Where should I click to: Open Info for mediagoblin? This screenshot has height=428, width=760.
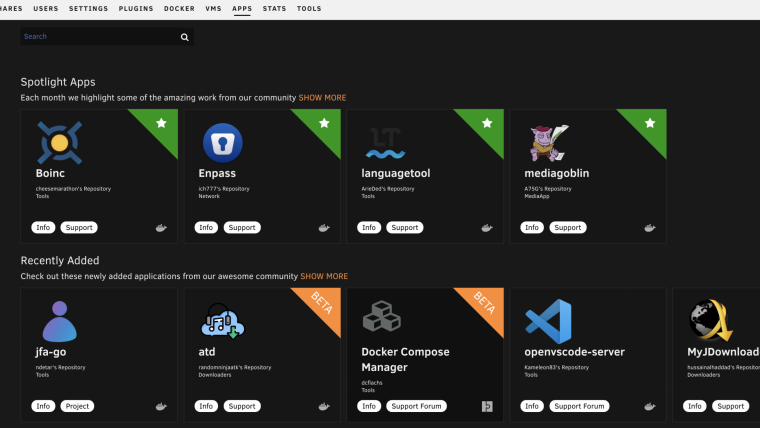pos(532,227)
